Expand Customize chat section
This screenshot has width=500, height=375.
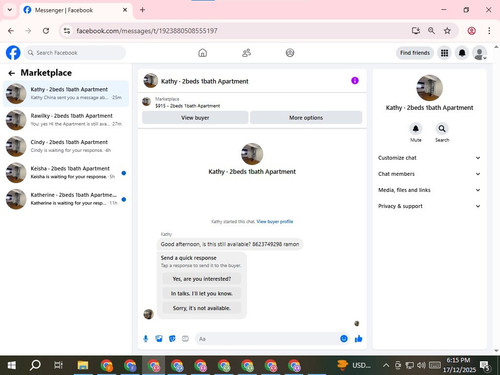tap(429, 158)
